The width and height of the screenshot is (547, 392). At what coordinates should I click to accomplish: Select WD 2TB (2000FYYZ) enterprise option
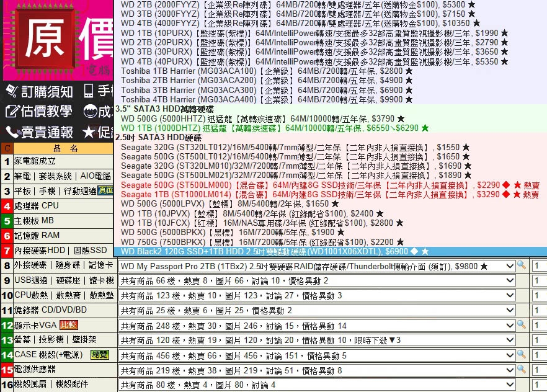click(x=331, y=4)
